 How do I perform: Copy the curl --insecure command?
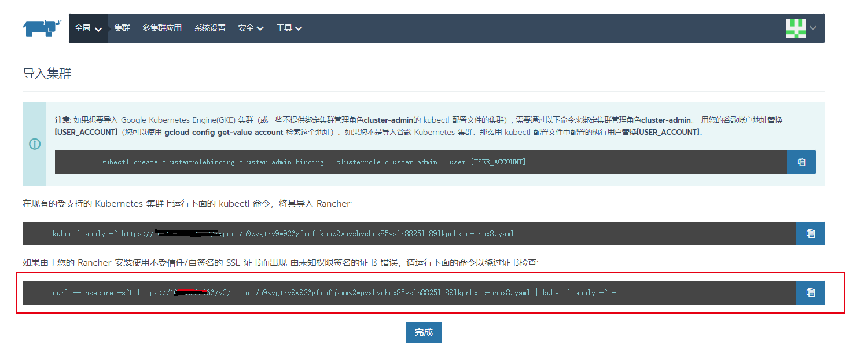pos(811,292)
